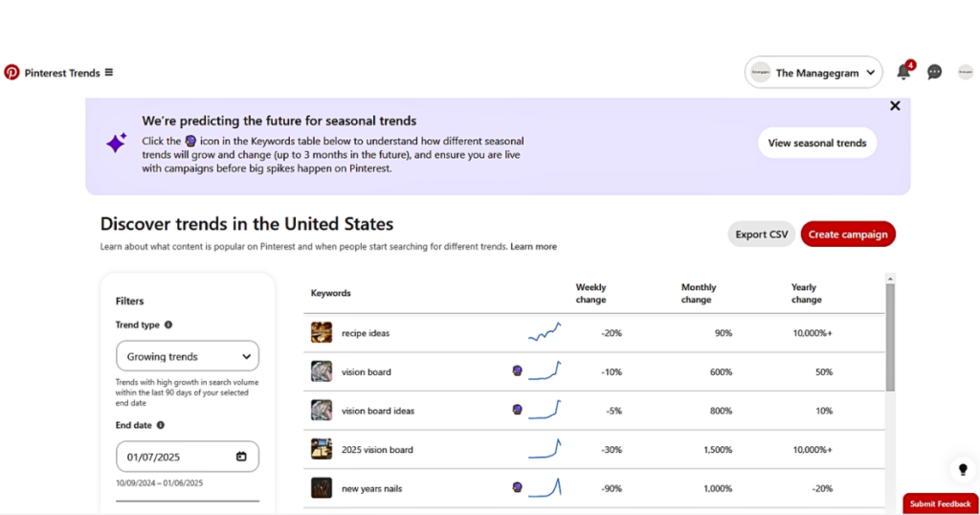Select the recipe ideas keyword
The height and width of the screenshot is (515, 980).
point(366,333)
